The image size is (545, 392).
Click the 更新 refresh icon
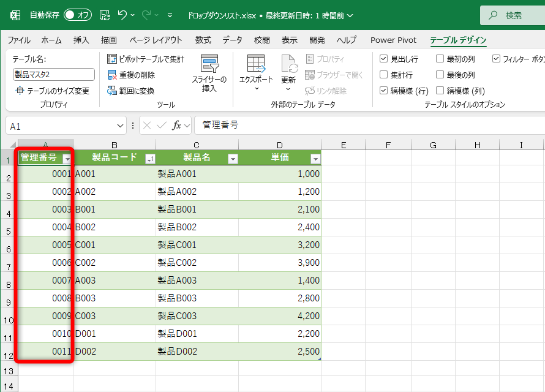(288, 64)
